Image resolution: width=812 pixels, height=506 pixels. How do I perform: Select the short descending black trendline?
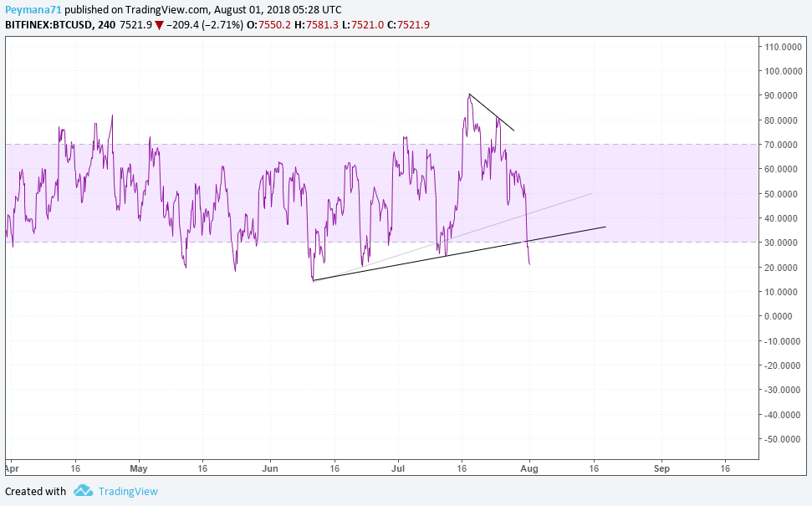(492, 112)
